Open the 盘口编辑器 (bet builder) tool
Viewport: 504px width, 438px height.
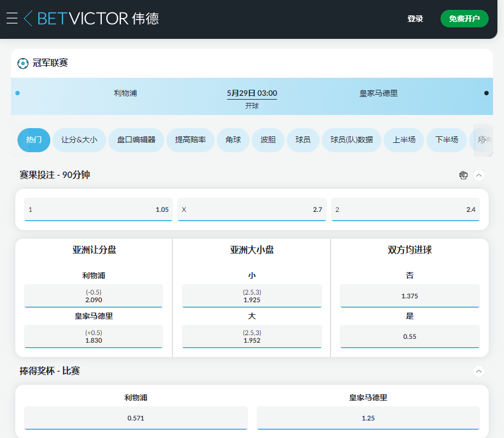pos(136,140)
